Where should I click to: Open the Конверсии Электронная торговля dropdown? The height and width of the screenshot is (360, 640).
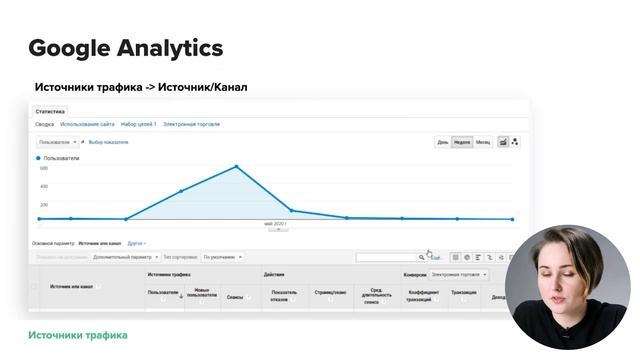(458, 275)
